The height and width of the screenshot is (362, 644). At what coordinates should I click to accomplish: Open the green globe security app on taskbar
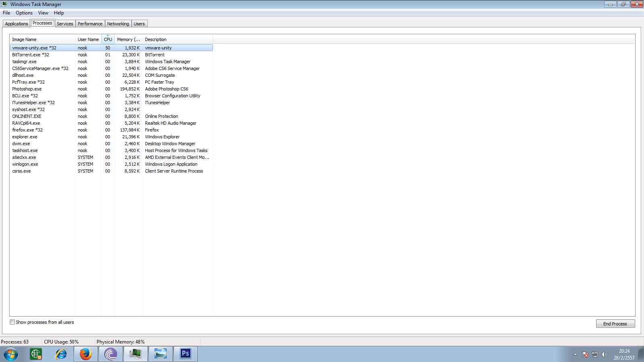point(36,354)
